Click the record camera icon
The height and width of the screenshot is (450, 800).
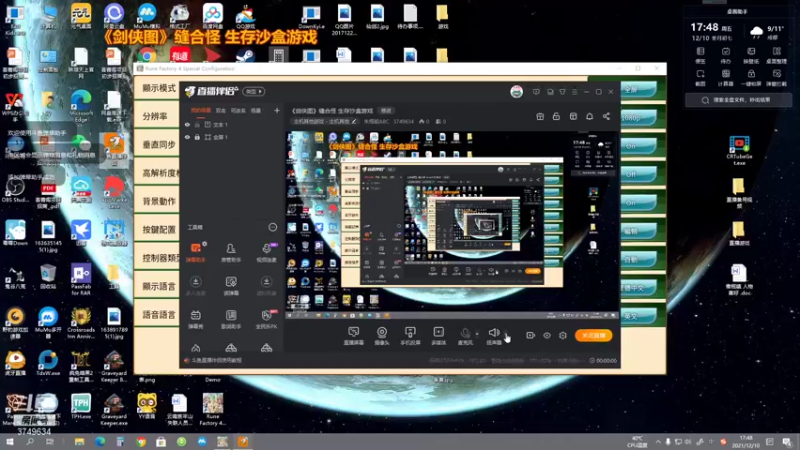pyautogui.click(x=530, y=335)
